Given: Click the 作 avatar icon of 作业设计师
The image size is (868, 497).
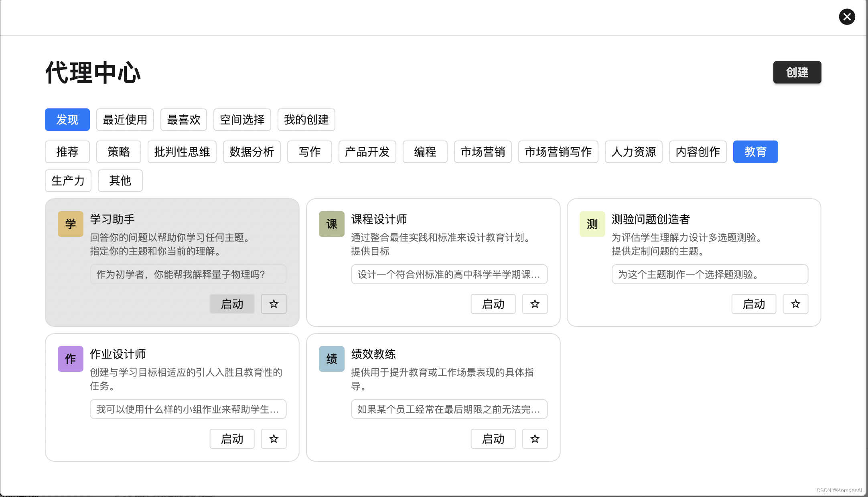Looking at the screenshot, I should coord(71,359).
